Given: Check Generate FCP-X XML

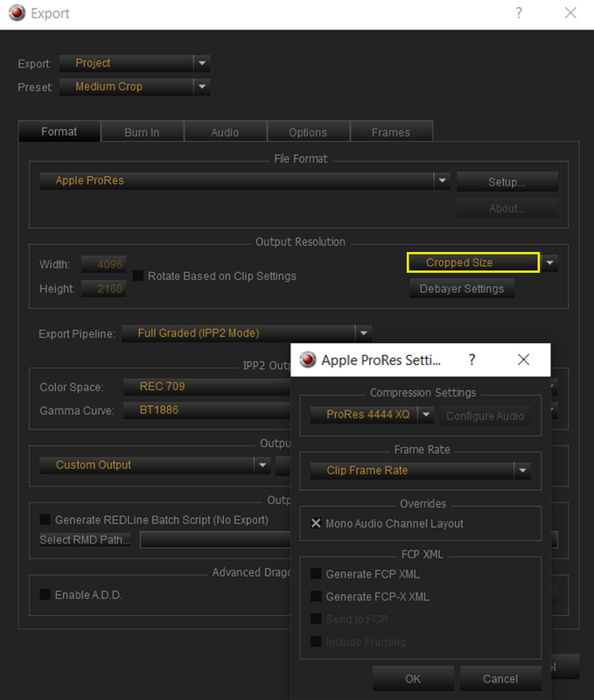Looking at the screenshot, I should [316, 597].
